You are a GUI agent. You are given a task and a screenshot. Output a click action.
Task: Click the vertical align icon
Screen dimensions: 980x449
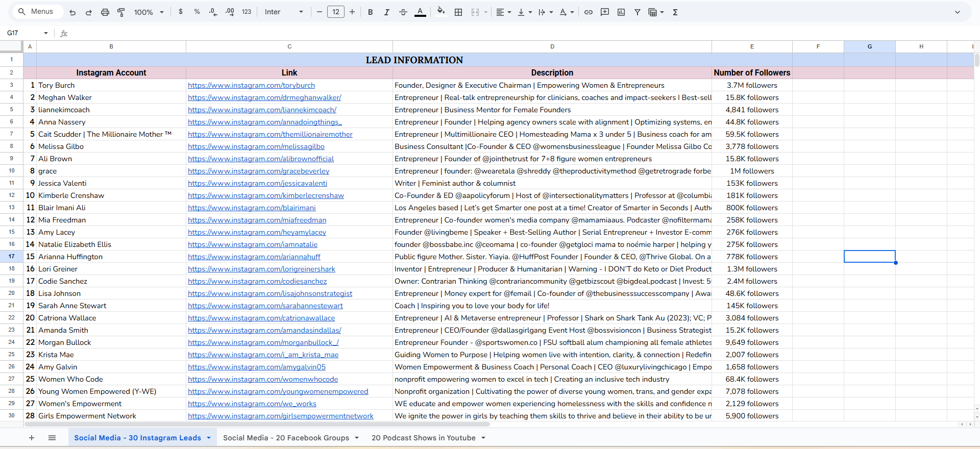click(521, 12)
